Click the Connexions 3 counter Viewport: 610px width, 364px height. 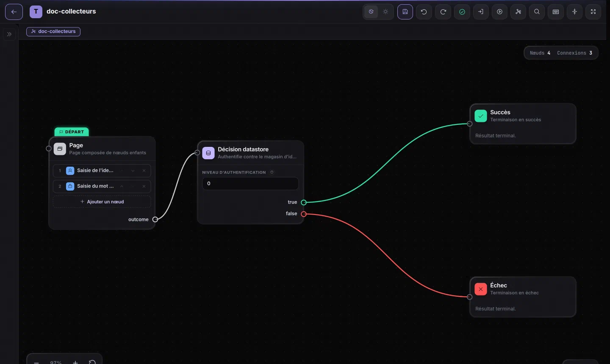(x=574, y=53)
